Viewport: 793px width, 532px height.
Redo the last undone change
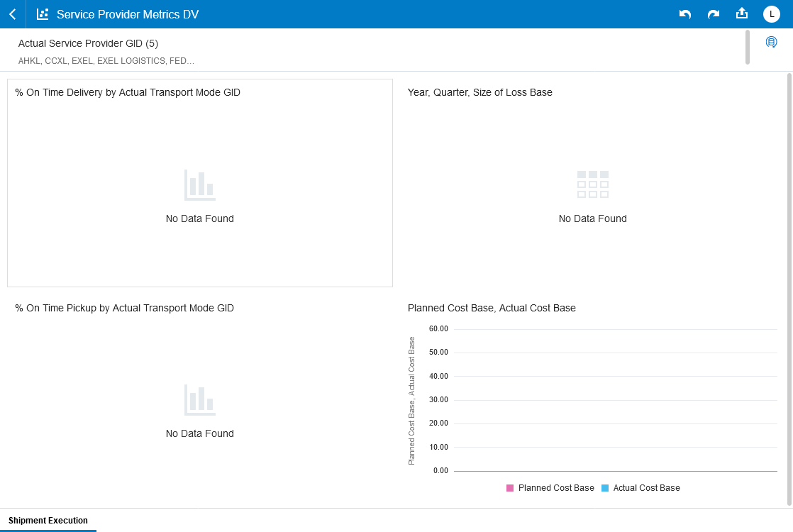point(714,14)
